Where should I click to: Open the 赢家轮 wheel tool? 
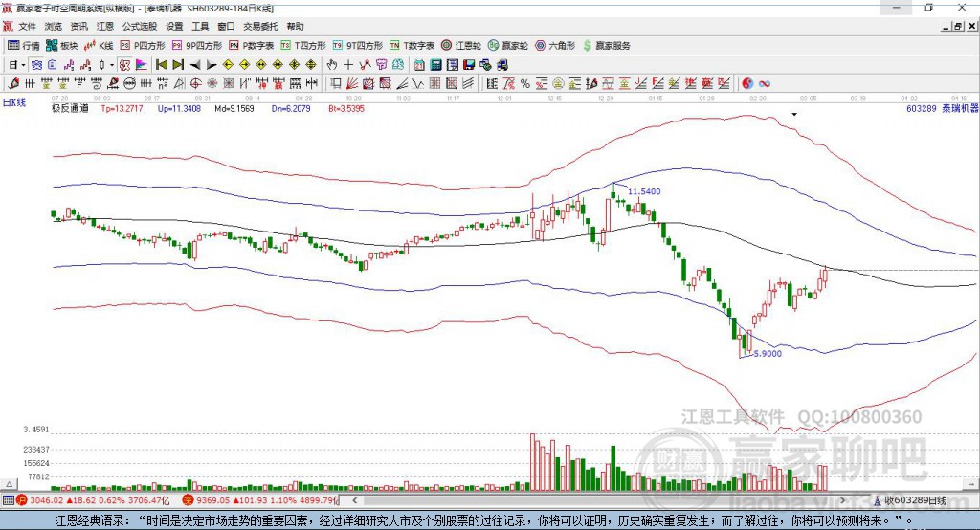[x=508, y=46]
